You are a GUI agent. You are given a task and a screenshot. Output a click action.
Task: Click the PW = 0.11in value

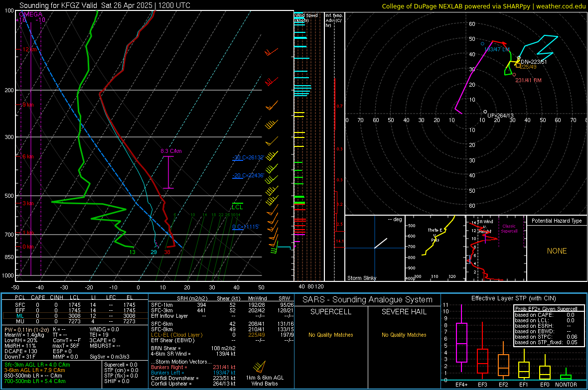click(x=26, y=330)
